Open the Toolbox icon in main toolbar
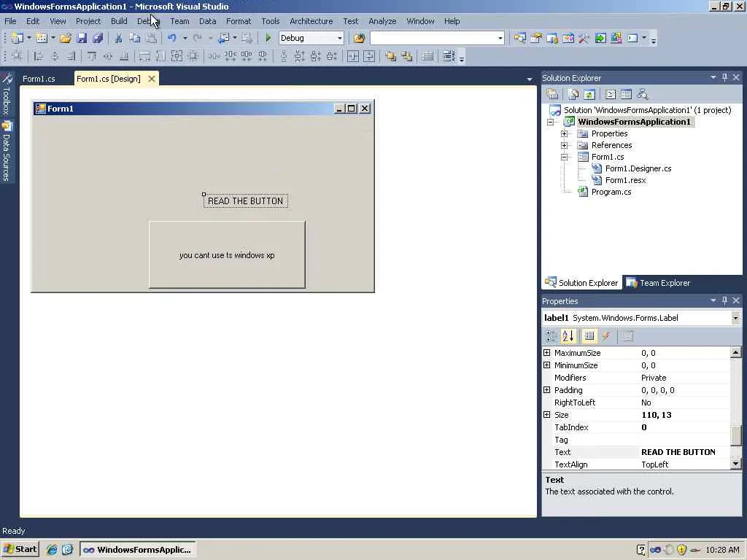 point(584,38)
